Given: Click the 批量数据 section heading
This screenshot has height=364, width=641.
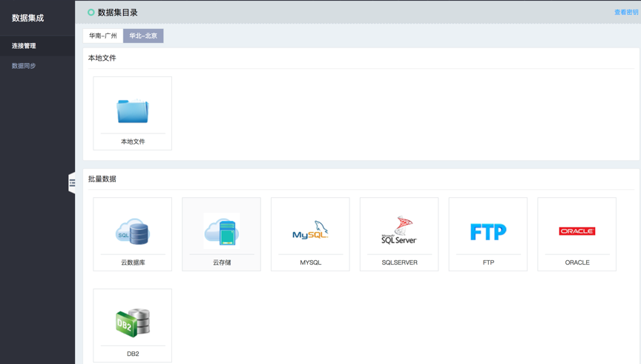Looking at the screenshot, I should click(102, 179).
